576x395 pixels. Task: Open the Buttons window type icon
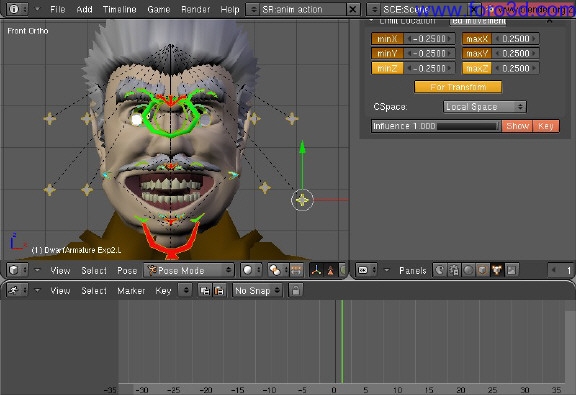coord(366,270)
